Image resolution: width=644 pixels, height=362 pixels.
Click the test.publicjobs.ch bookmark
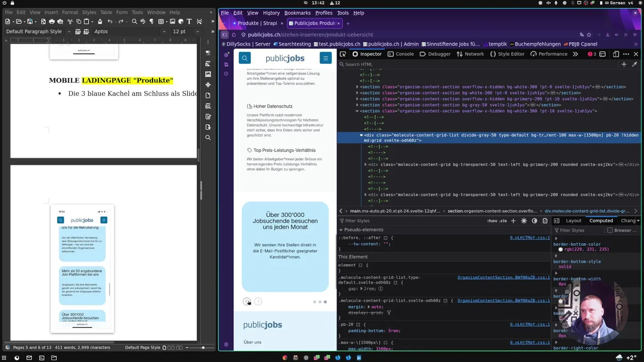[337, 44]
